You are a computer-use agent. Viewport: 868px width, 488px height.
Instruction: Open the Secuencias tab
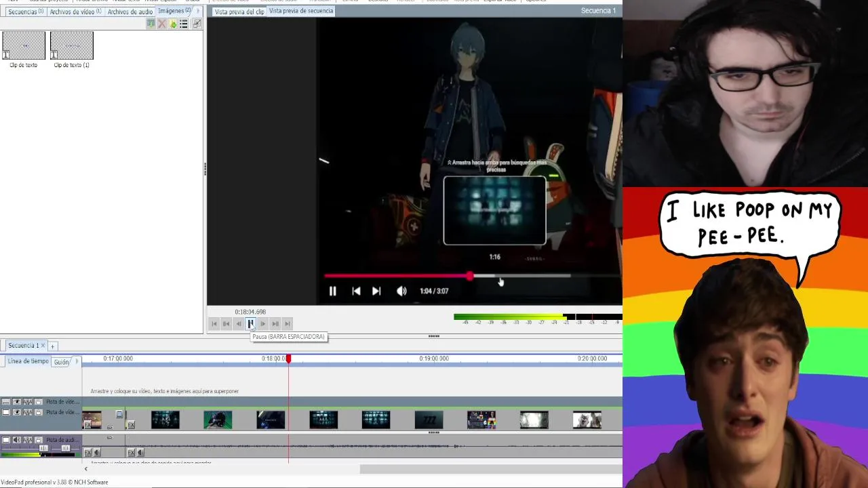tap(26, 12)
